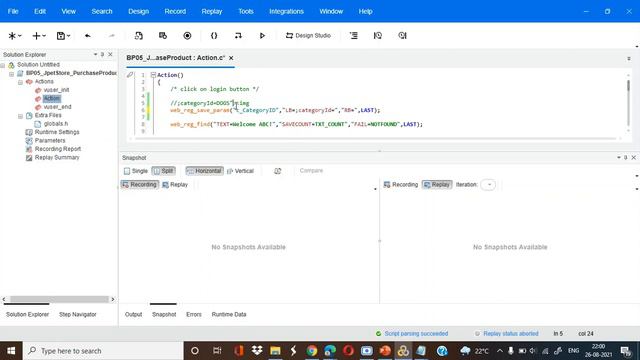This screenshot has width=640, height=360.
Task: Click the Compare snapshots button
Action: click(x=311, y=171)
